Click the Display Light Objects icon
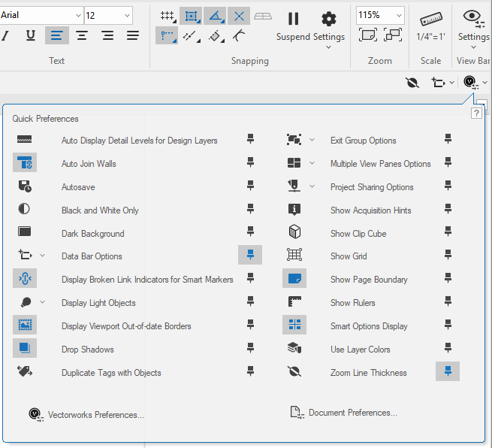492x448 pixels. (26, 302)
